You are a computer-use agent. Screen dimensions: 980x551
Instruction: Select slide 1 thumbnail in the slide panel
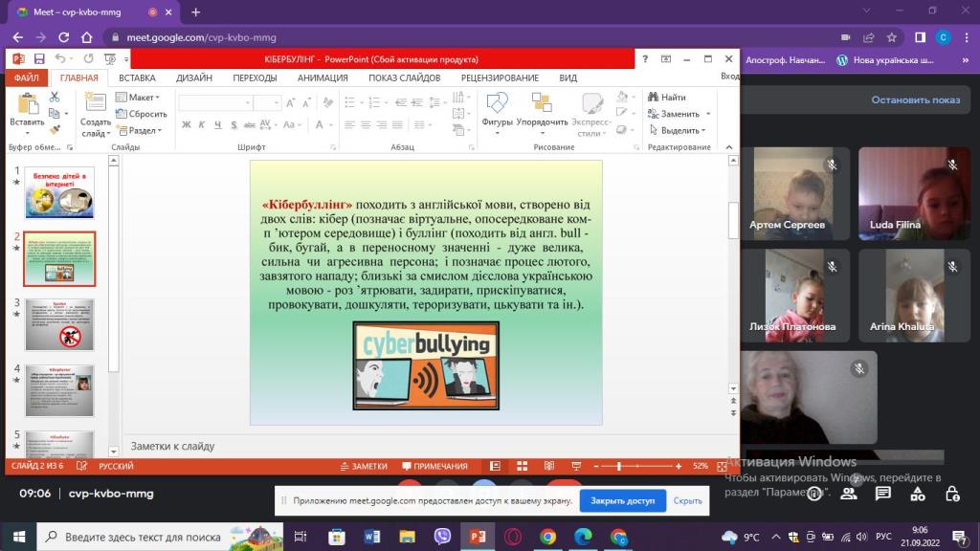59,192
